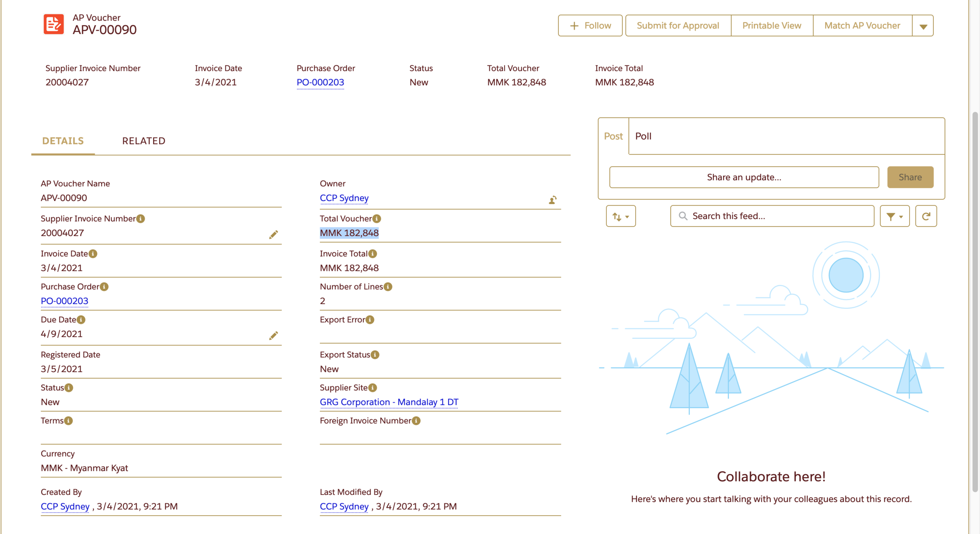Click info icon beside Number of Lines
The width and height of the screenshot is (980, 534).
388,287
